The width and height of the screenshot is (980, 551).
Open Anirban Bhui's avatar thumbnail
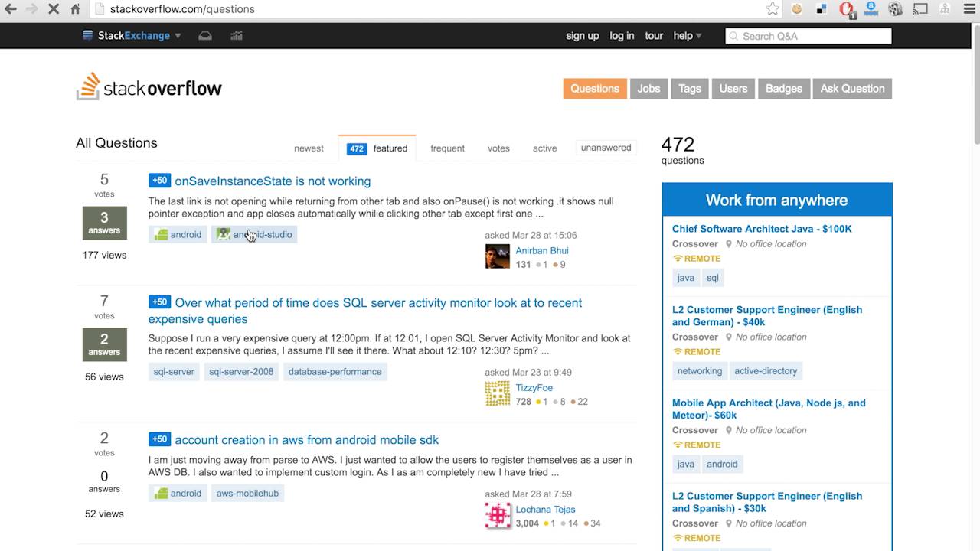point(497,256)
